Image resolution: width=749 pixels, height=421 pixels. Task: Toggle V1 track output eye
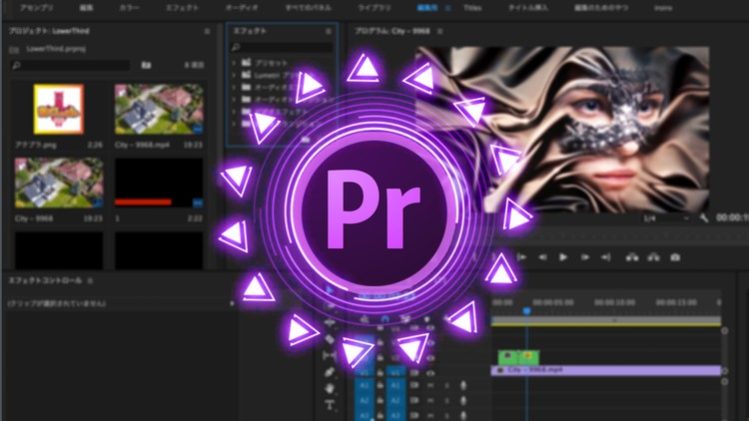[431, 373]
